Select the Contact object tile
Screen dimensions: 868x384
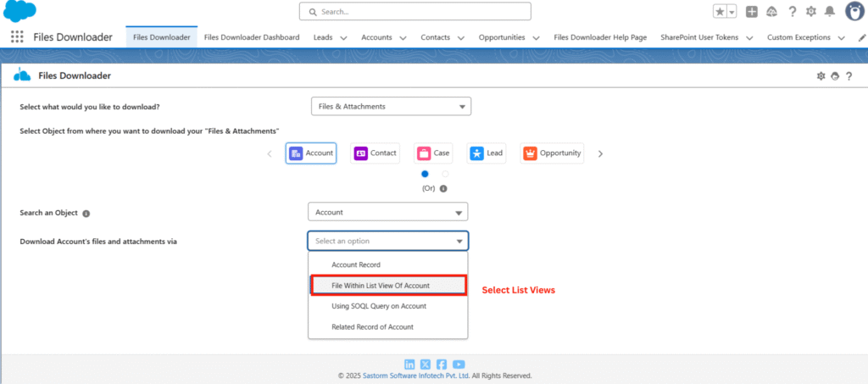pyautogui.click(x=375, y=153)
